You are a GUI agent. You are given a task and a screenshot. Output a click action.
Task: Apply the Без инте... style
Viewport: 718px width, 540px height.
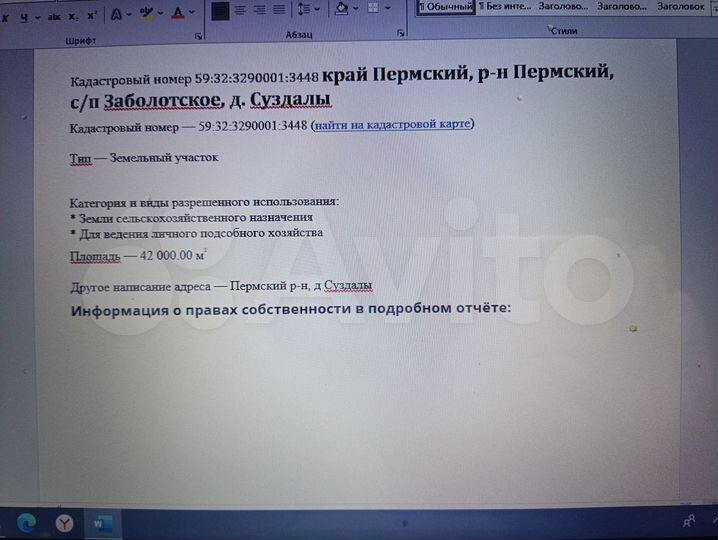coord(505,6)
